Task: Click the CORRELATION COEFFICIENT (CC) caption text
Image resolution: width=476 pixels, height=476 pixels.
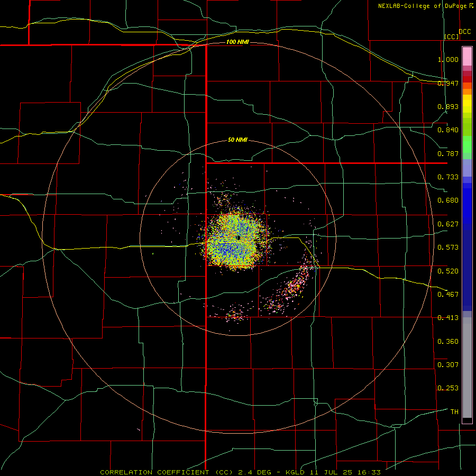Action: (167, 472)
